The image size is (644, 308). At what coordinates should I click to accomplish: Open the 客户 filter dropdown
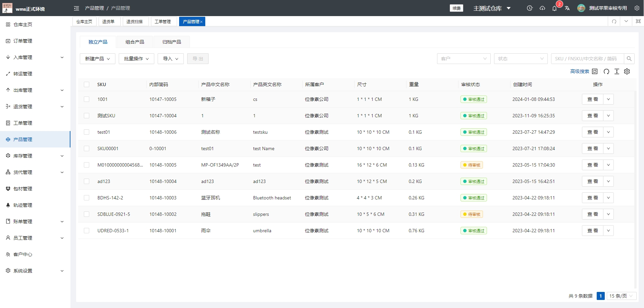464,59
